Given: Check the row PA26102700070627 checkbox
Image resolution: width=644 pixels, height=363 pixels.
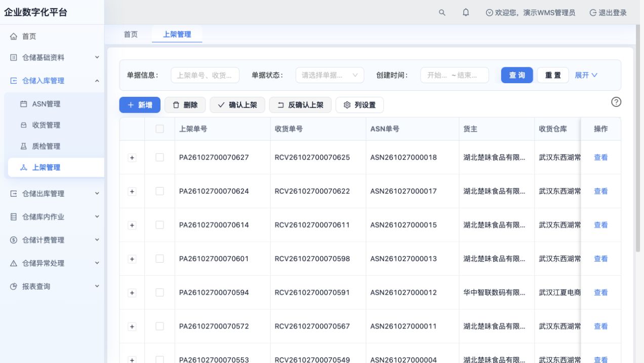Looking at the screenshot, I should pyautogui.click(x=159, y=157).
